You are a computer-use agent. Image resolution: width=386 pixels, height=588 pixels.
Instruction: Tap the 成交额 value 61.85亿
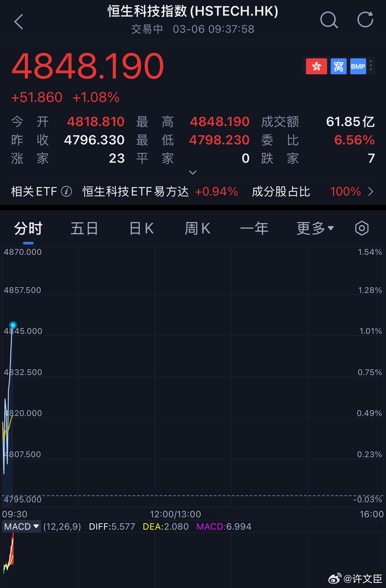351,122
